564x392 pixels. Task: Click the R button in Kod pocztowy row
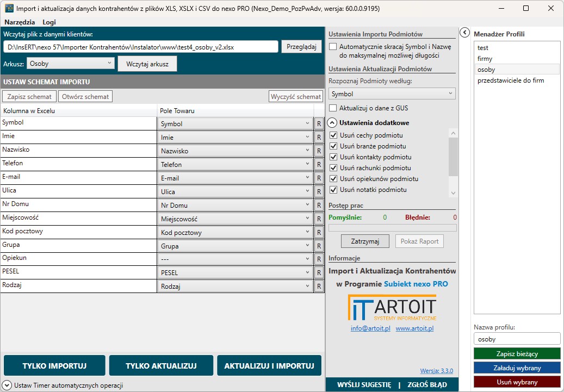[319, 233]
